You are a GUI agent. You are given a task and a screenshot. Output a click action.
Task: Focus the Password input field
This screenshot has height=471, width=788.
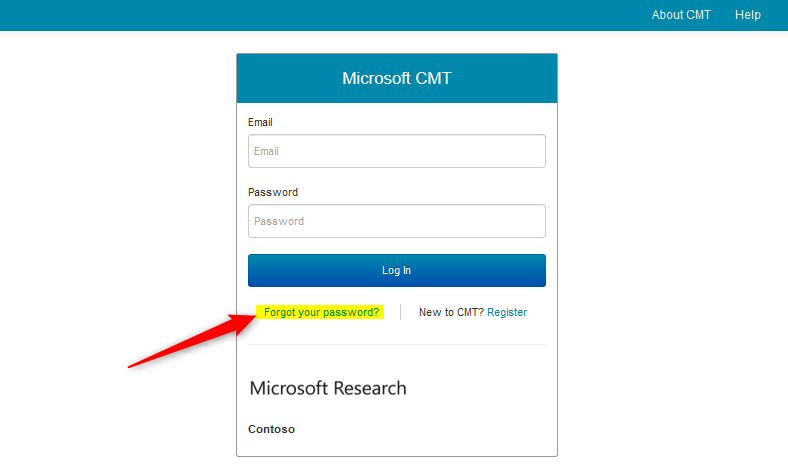click(396, 221)
